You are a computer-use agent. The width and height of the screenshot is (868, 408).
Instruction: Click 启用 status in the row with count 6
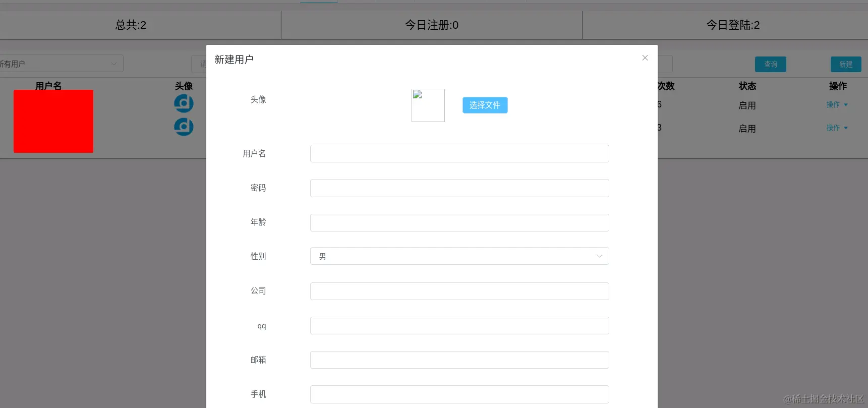click(747, 105)
